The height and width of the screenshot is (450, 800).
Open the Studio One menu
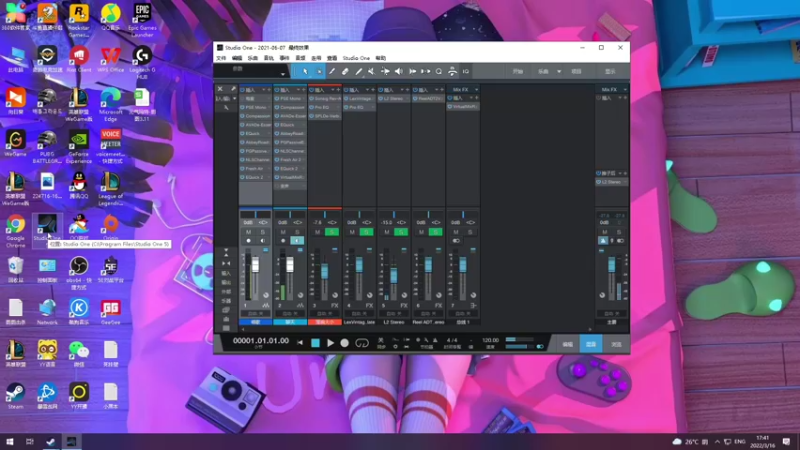356,58
